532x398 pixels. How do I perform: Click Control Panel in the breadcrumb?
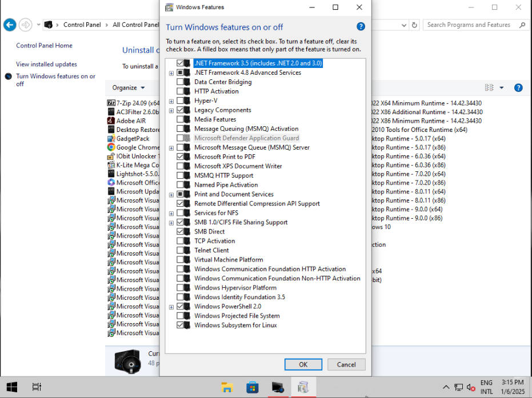pos(82,25)
